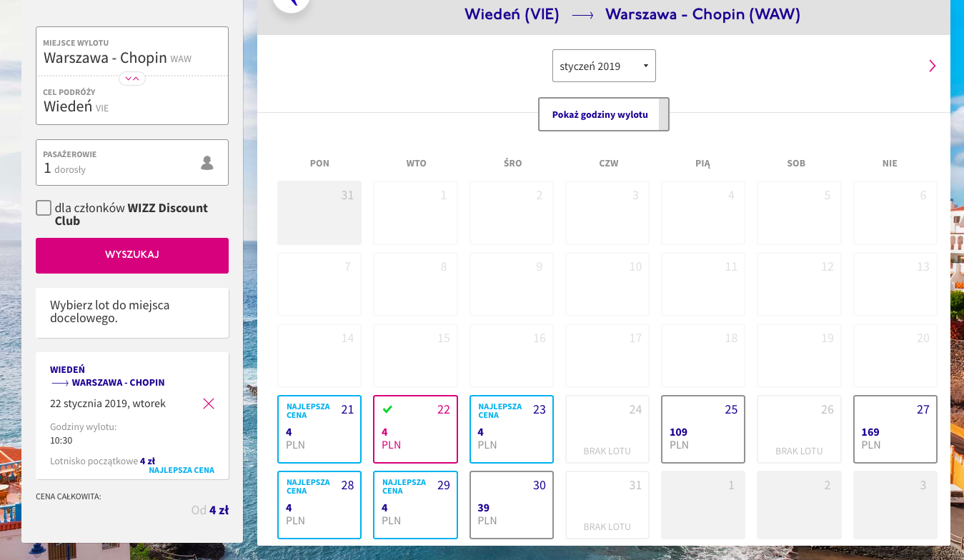Open the styczeń 2019 month dropdown
This screenshot has width=964, height=560.
pyautogui.click(x=604, y=66)
